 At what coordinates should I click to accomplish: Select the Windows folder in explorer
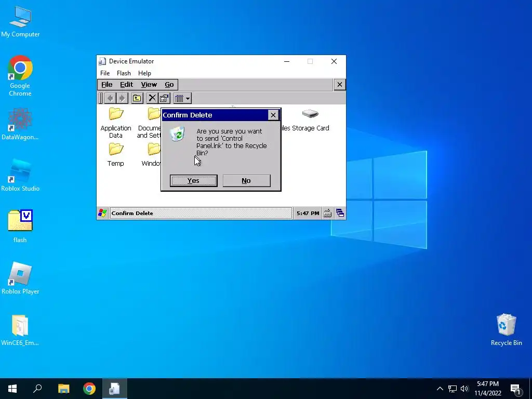coord(151,155)
